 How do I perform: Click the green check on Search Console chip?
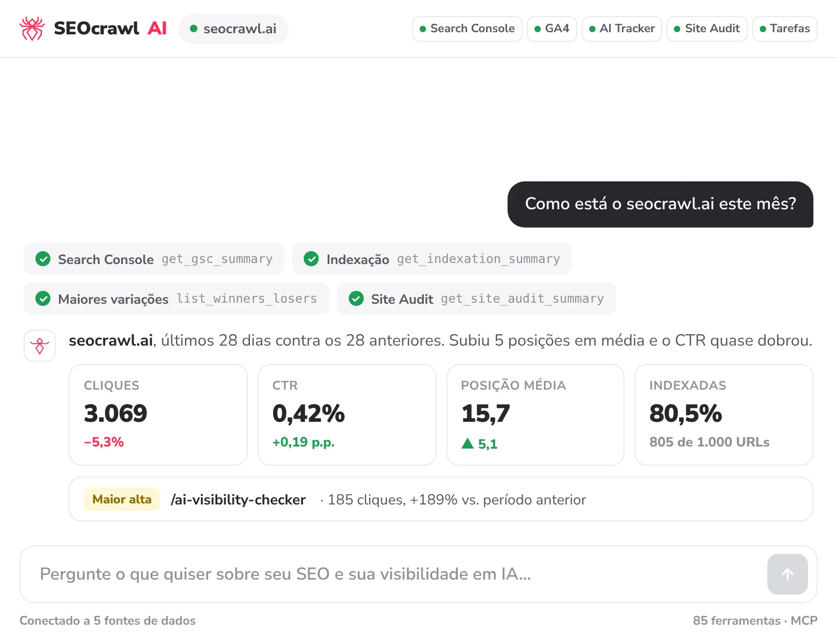[43, 259]
